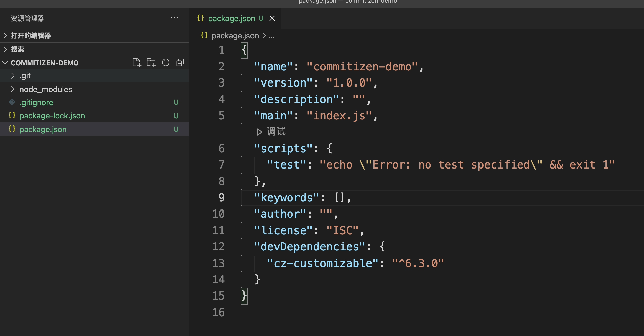Screen dimensions: 644x336
Task: Click line number 9 in the gutter
Action: (221, 198)
